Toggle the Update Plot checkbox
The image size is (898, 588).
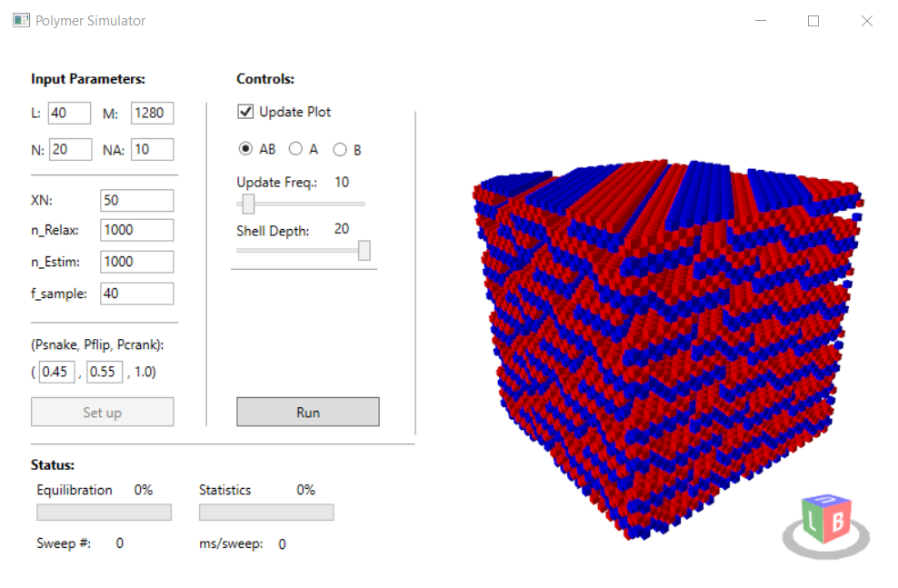click(x=245, y=112)
